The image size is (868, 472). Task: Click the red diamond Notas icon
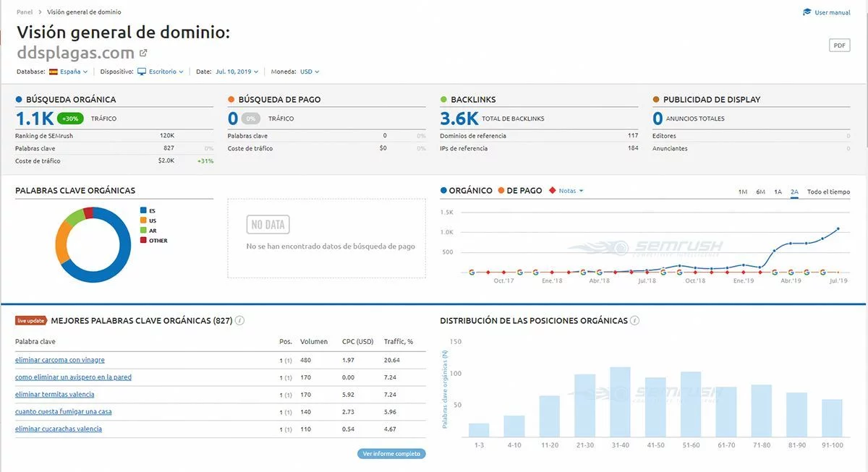553,191
